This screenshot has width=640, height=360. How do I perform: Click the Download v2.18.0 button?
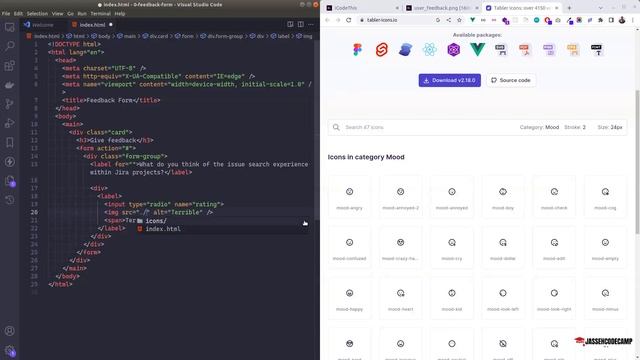pos(449,80)
